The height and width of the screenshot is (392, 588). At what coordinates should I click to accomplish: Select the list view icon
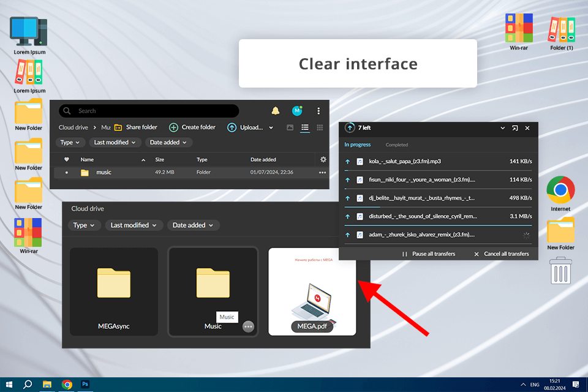[x=305, y=127]
